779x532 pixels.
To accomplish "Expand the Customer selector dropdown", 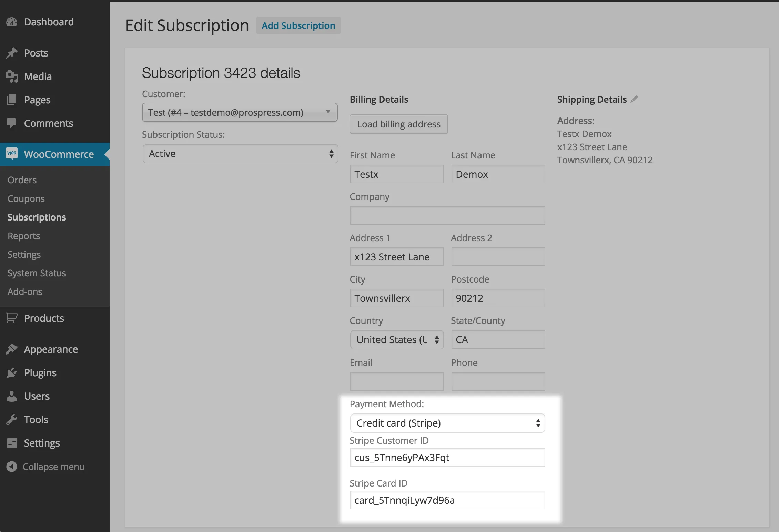I will coord(327,112).
